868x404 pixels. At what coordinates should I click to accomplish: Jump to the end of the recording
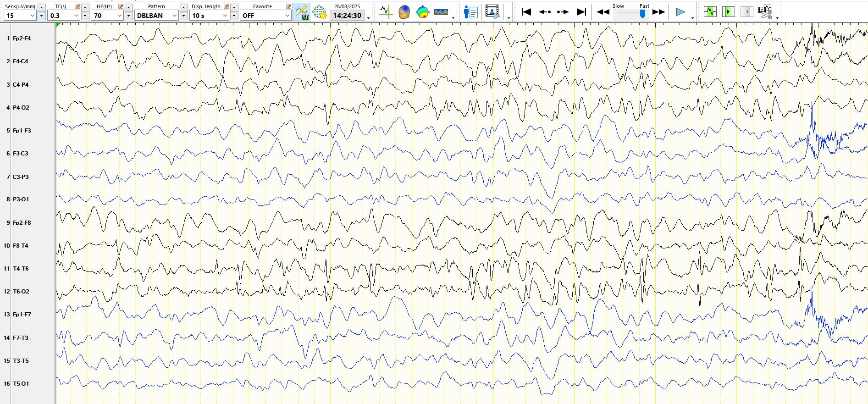click(x=581, y=12)
